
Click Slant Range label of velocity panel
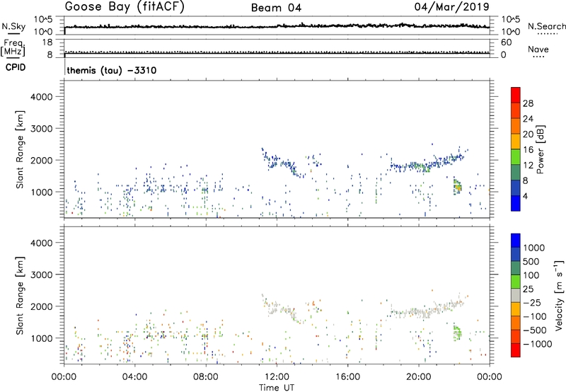pos(20,296)
